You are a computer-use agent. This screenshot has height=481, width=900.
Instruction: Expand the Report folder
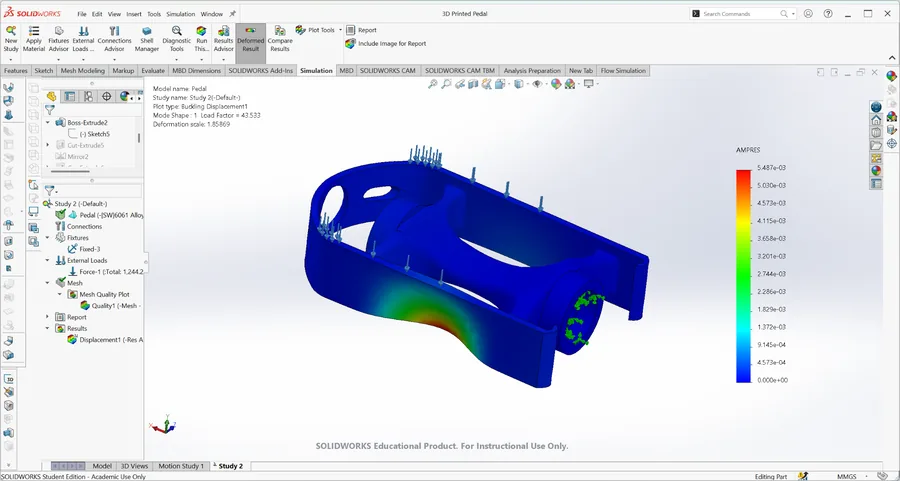tap(48, 317)
